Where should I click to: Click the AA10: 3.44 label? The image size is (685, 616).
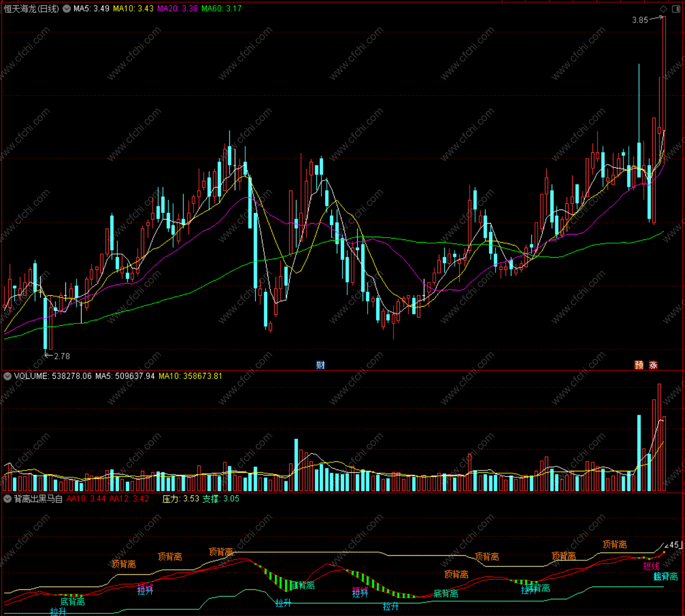click(86, 499)
